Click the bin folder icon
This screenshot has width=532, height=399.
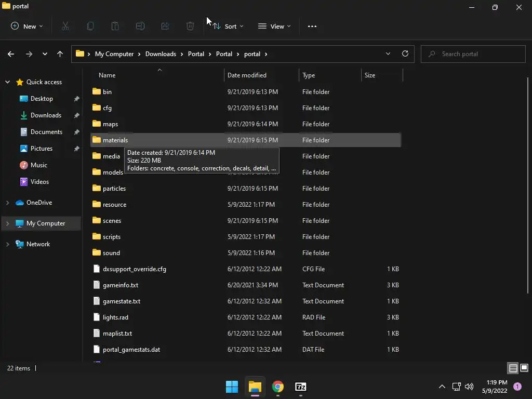pyautogui.click(x=97, y=91)
